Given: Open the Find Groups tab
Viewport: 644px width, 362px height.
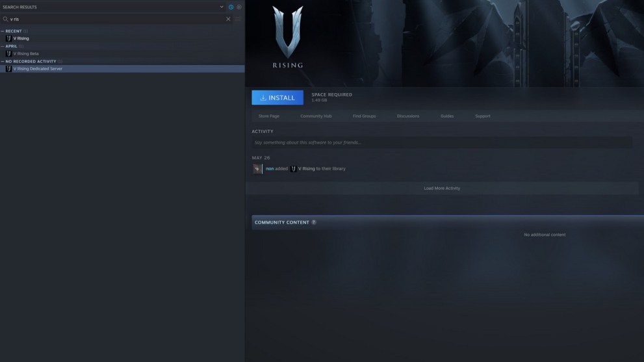Looking at the screenshot, I should pos(365,116).
